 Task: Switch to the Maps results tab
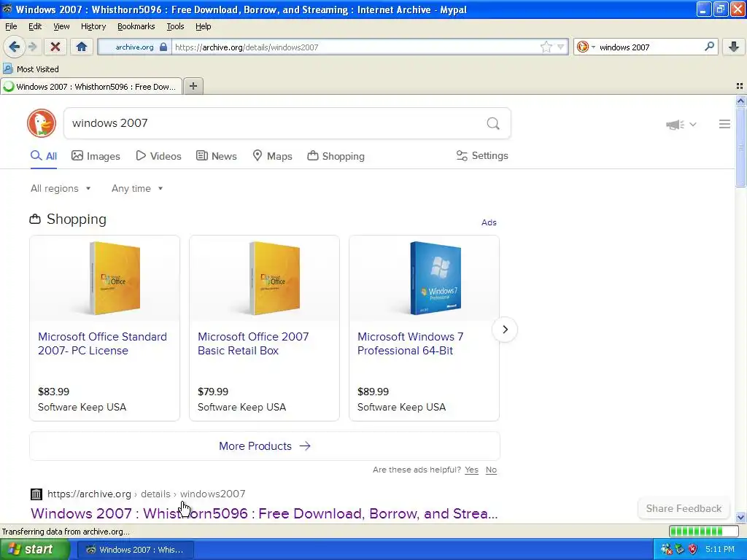(273, 156)
